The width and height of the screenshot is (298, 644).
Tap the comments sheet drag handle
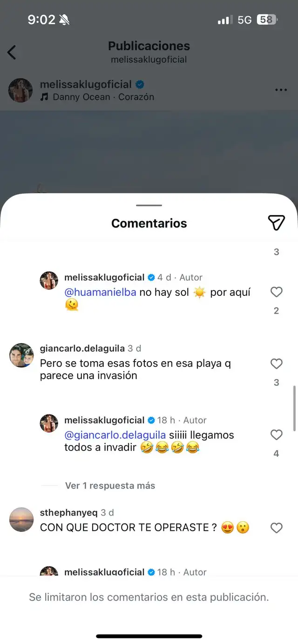click(x=149, y=205)
